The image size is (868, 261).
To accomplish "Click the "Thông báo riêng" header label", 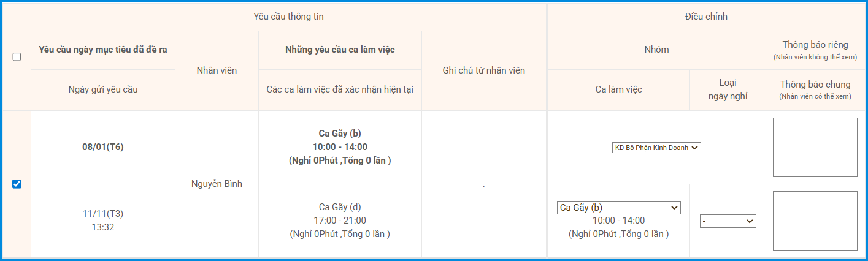I will point(815,45).
